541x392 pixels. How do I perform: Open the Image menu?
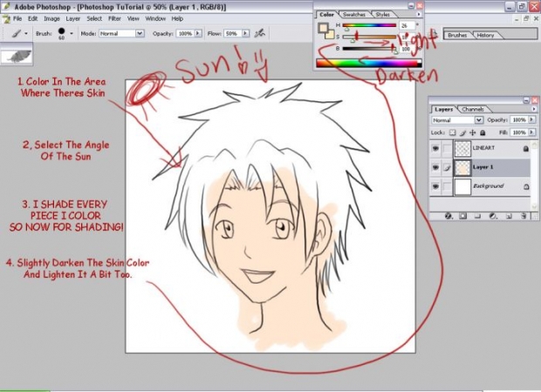pyautogui.click(x=51, y=18)
